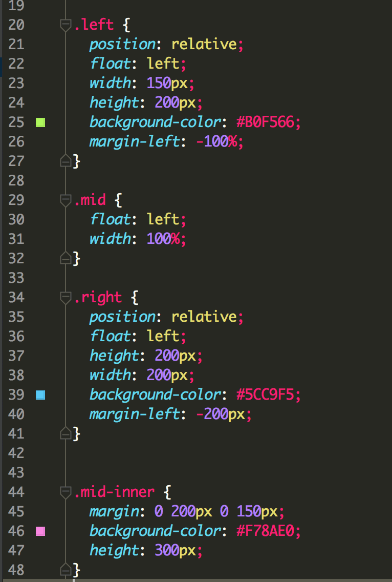Click line number 34 in the gutter
Image resolution: width=392 pixels, height=582 pixels.
coord(16,298)
